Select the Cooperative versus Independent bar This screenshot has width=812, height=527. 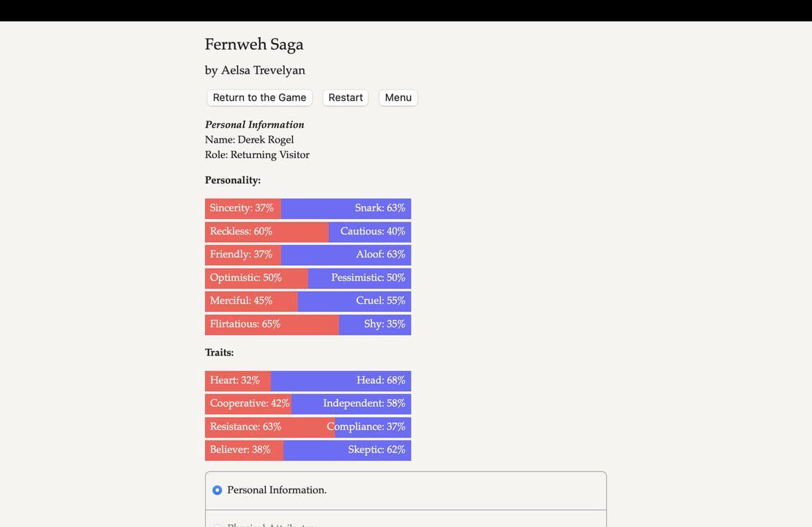point(308,403)
